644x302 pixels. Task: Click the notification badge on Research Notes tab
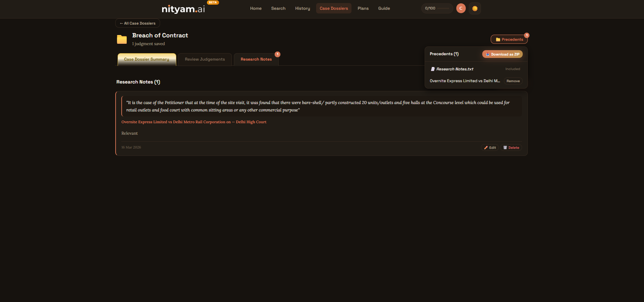[277, 54]
